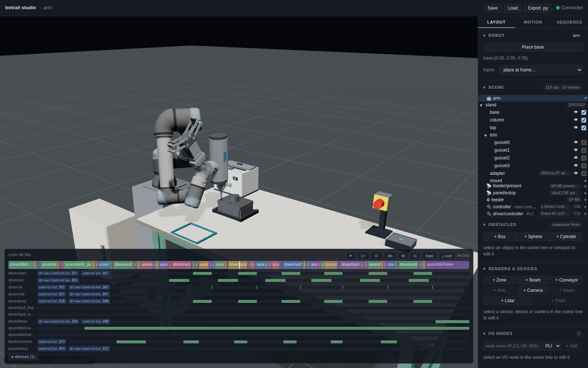Click panel/estop sensor icon

point(489,193)
